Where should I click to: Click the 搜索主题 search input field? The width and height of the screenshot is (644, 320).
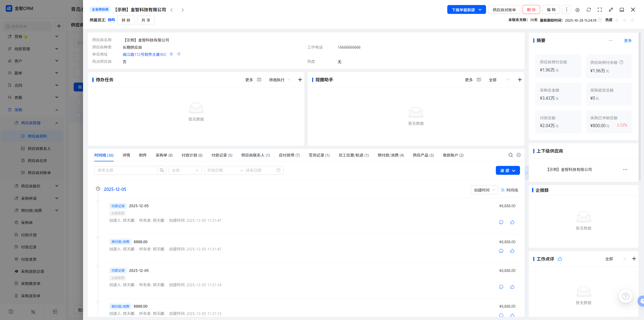pyautogui.click(x=126, y=170)
